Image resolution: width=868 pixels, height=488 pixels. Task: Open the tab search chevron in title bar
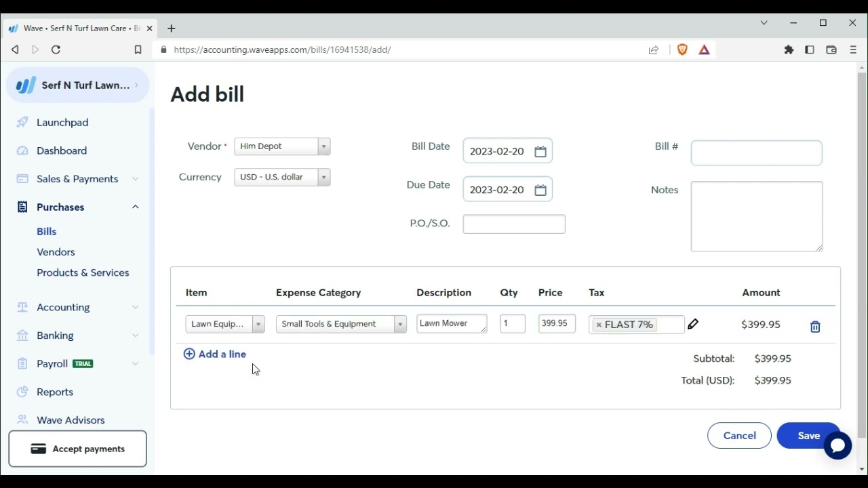point(764,23)
